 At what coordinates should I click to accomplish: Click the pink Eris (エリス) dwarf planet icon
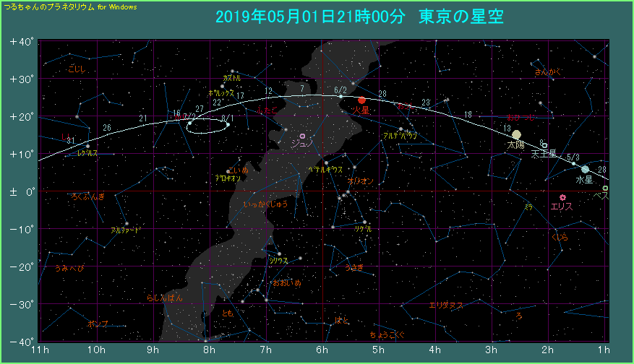(x=562, y=197)
